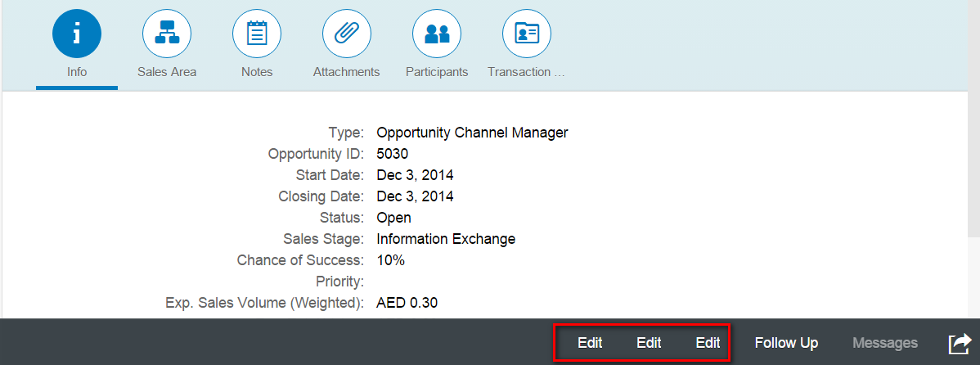The height and width of the screenshot is (365, 980).
Task: Open the Attachments paperclip icon
Action: click(347, 34)
